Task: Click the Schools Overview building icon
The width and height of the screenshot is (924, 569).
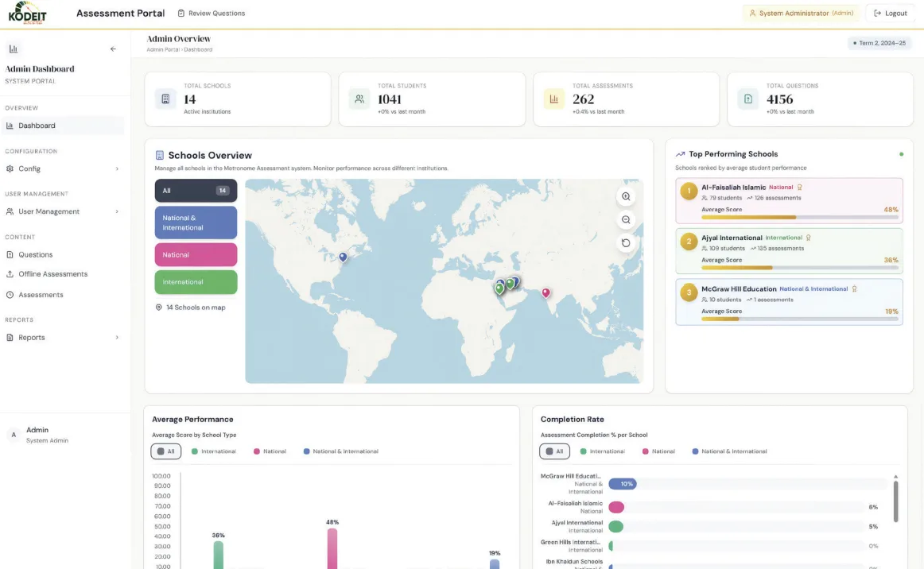Action: tap(159, 156)
